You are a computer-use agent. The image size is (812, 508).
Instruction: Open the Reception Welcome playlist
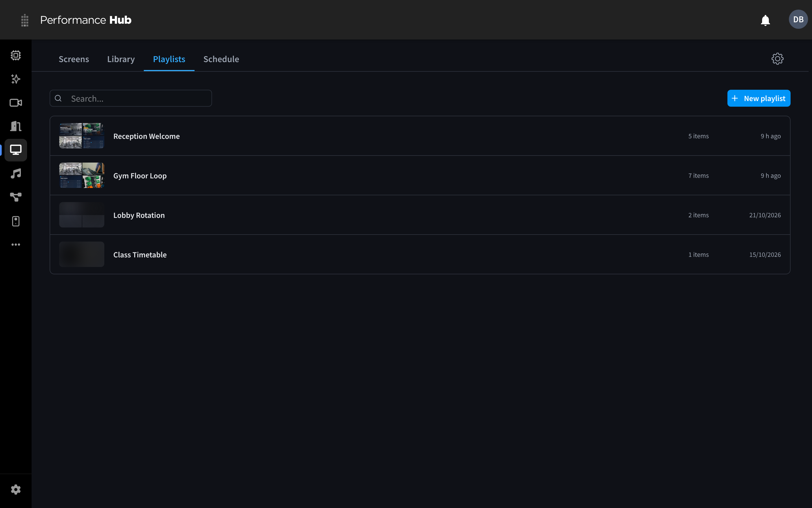(x=420, y=136)
